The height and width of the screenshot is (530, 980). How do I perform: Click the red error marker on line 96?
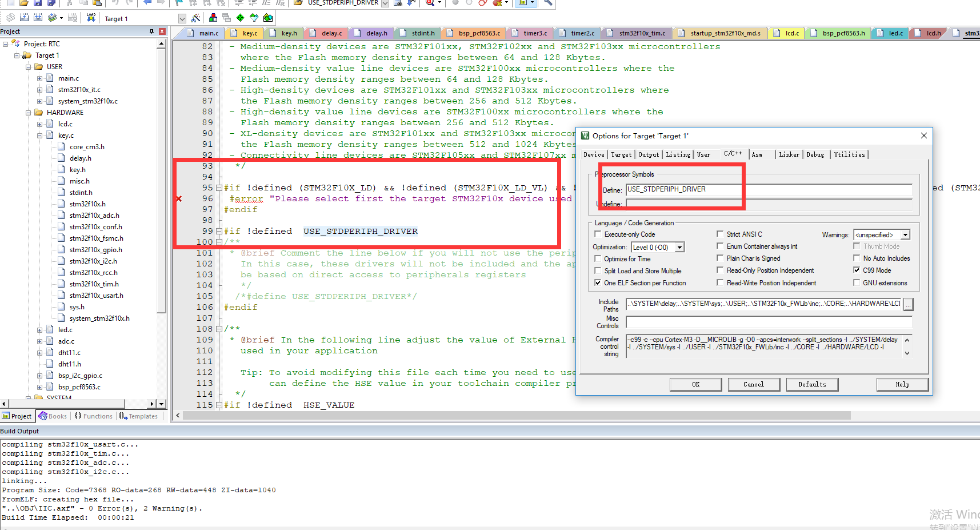click(x=179, y=198)
